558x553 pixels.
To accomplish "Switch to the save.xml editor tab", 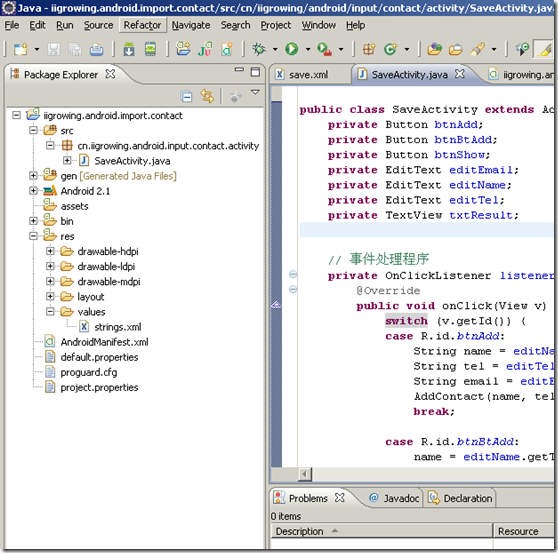I will pos(308,75).
